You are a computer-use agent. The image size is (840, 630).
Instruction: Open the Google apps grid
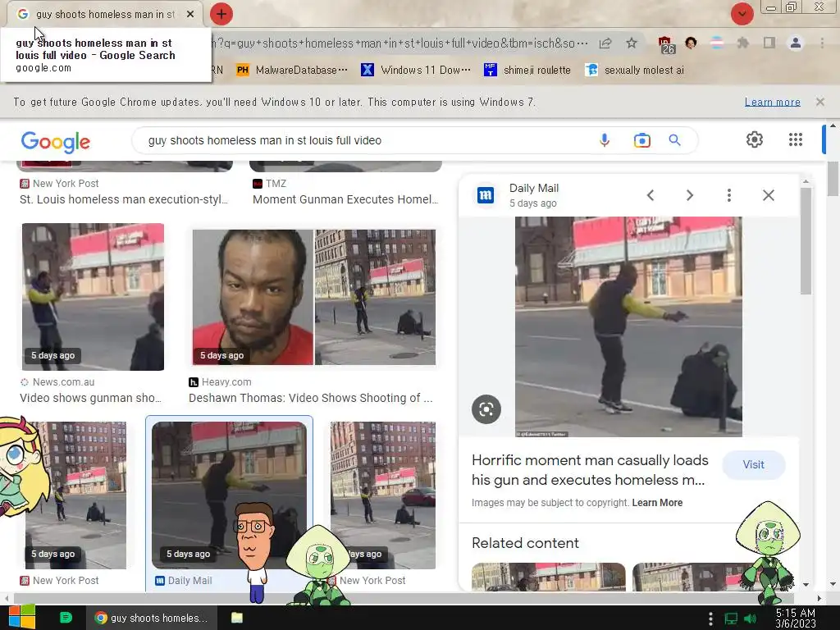click(796, 139)
